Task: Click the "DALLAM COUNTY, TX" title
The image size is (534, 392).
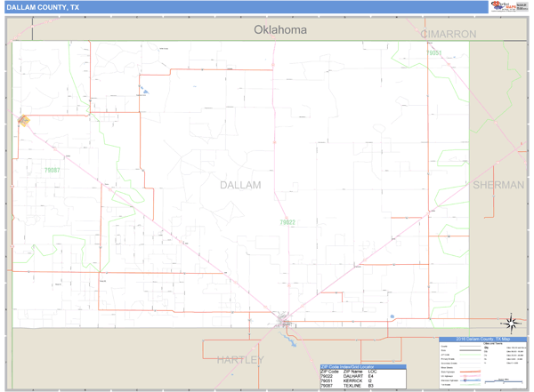Action: (43, 7)
